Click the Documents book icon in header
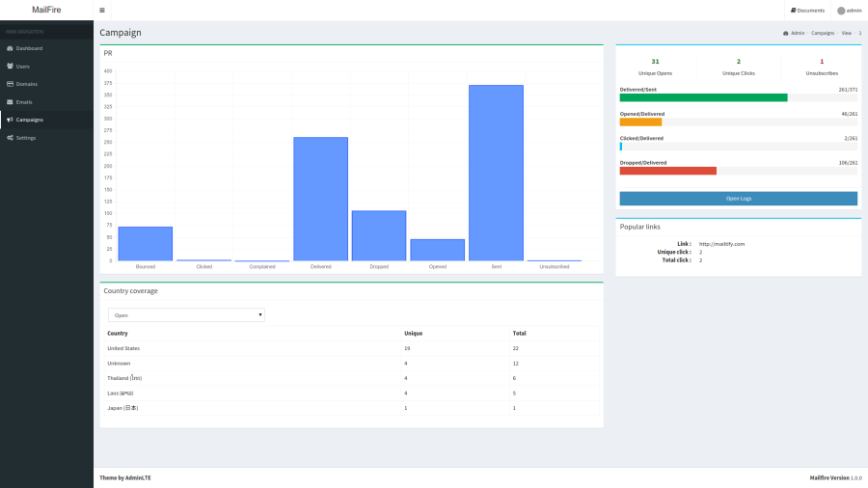 794,11
